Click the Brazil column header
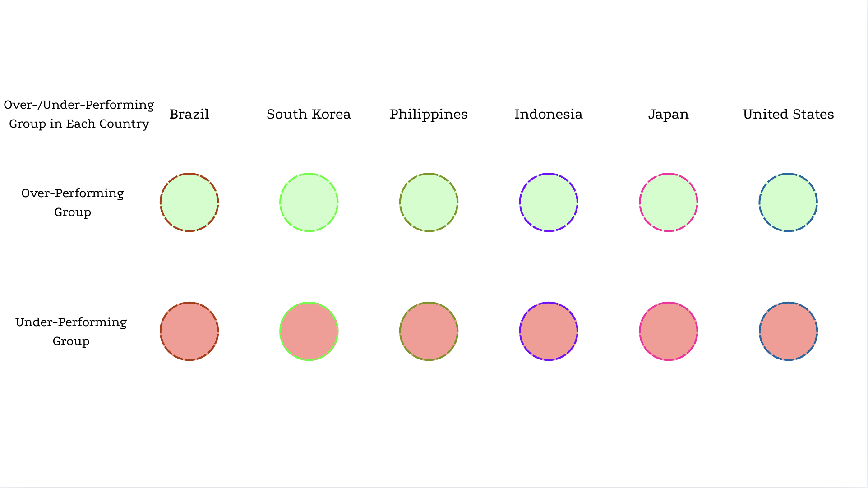 [x=189, y=114]
